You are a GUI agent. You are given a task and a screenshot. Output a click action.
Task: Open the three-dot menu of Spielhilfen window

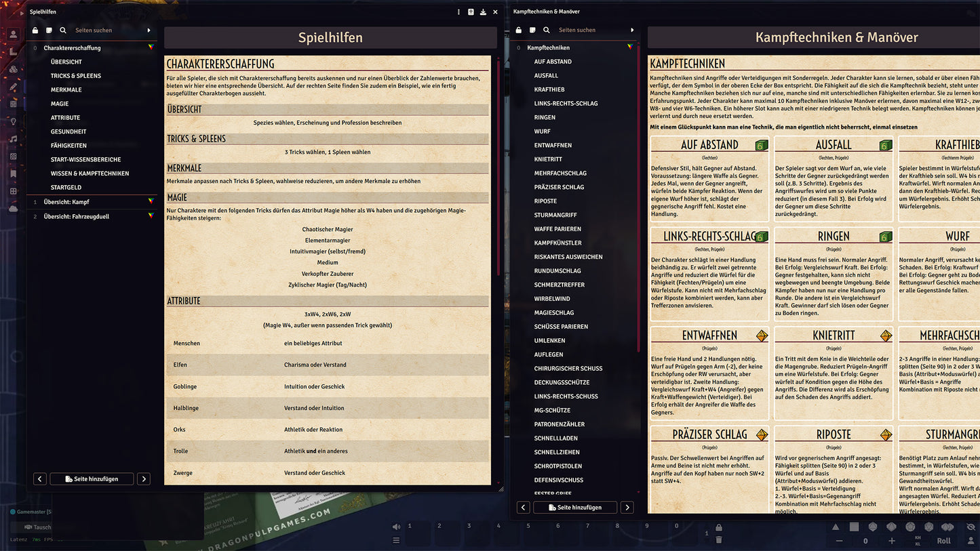click(458, 12)
